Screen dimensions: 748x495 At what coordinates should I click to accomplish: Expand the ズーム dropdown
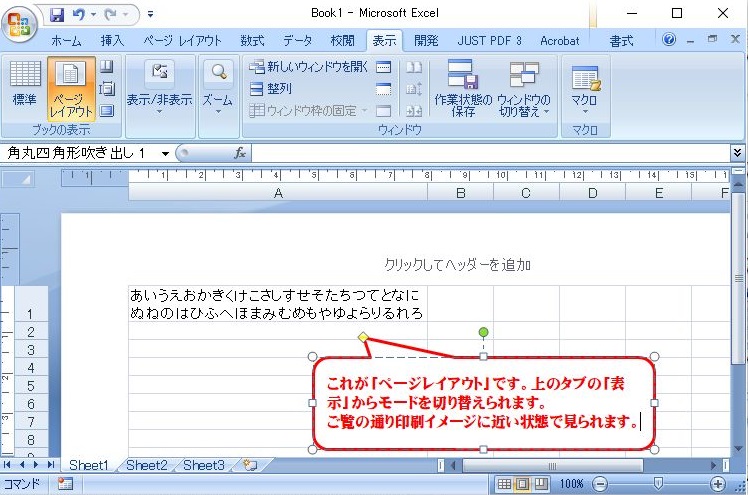[218, 88]
